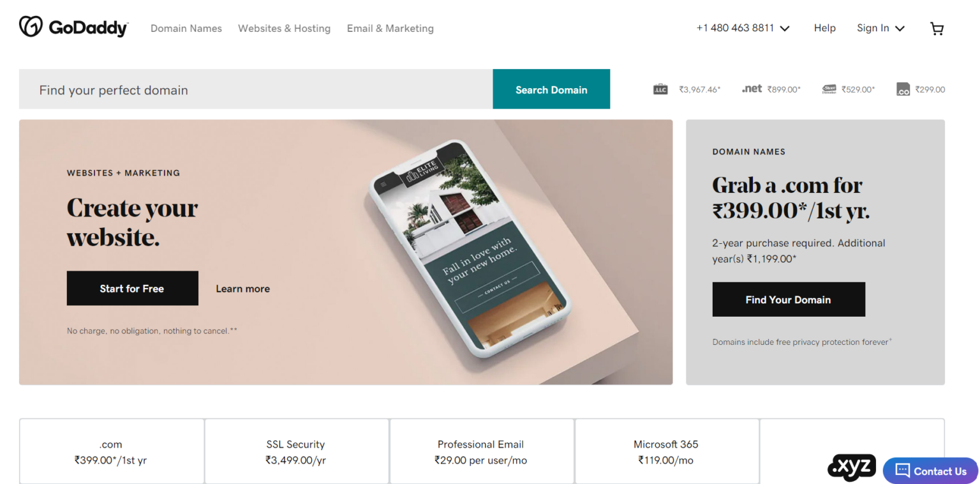Open the Websites & Hosting menu
The height and width of the screenshot is (484, 980).
285,28
